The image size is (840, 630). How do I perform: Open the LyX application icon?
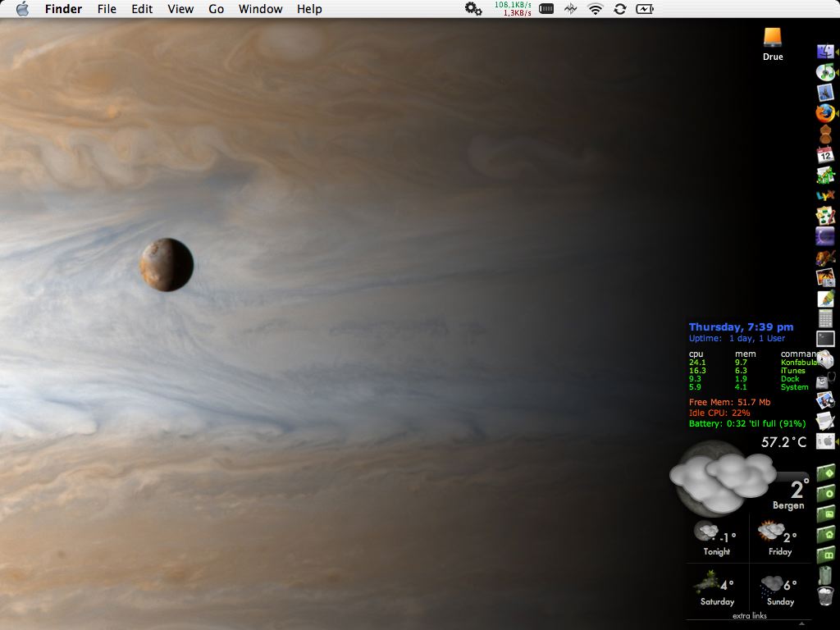coord(825,195)
